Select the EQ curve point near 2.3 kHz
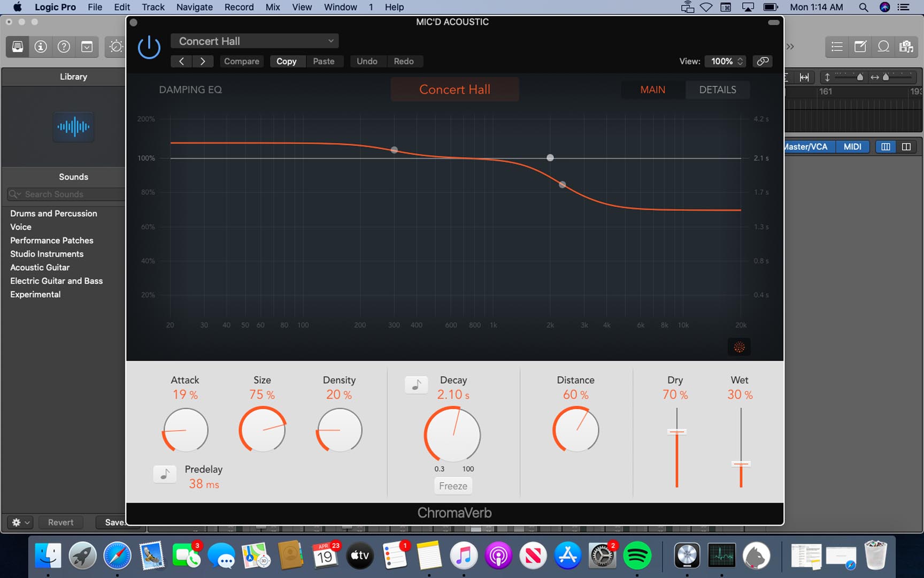The height and width of the screenshot is (578, 924). (x=562, y=185)
